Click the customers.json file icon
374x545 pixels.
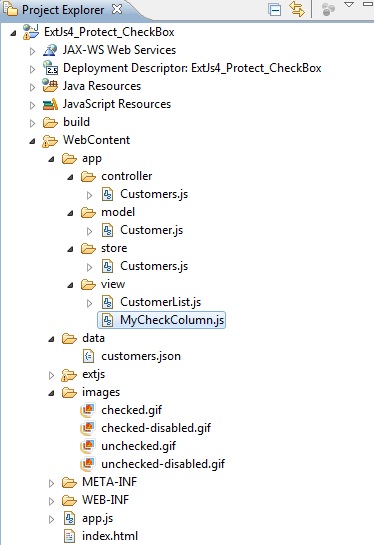point(88,356)
